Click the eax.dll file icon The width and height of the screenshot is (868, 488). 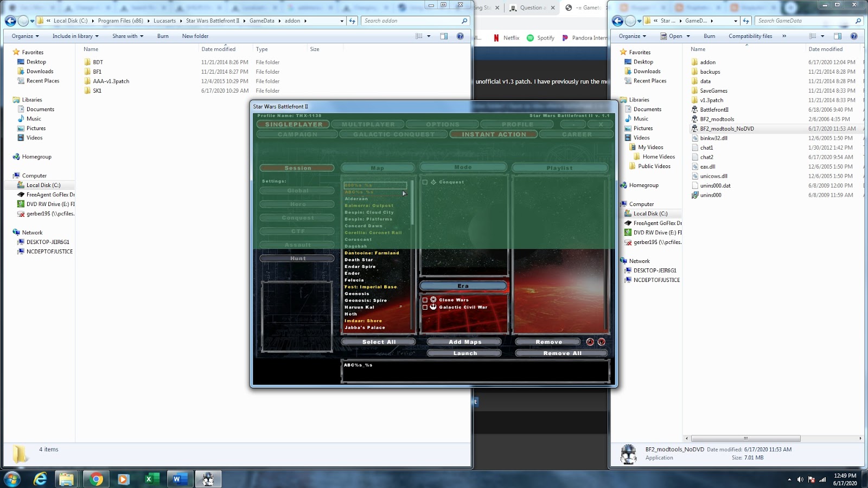click(694, 166)
